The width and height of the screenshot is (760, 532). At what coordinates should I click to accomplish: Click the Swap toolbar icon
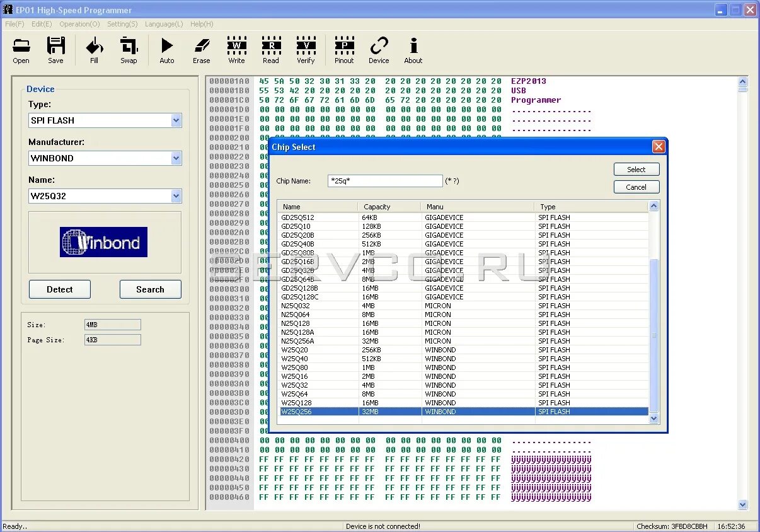click(x=129, y=50)
